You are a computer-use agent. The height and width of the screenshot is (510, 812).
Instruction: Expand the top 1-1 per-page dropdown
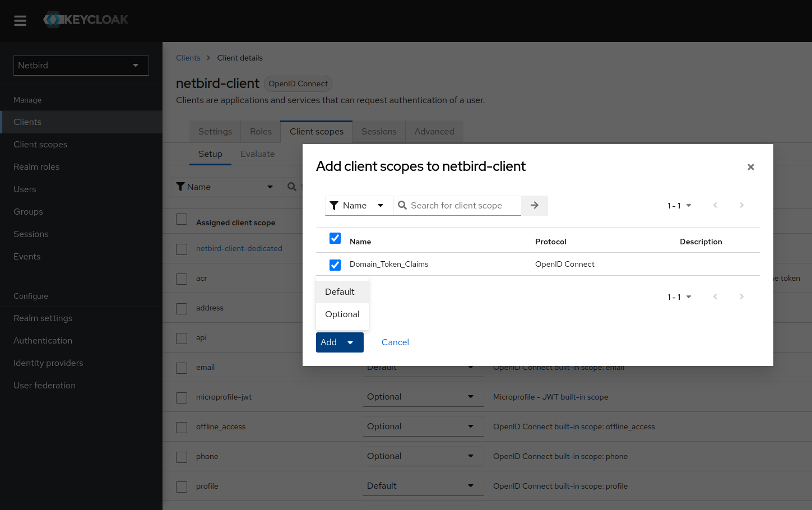point(679,206)
